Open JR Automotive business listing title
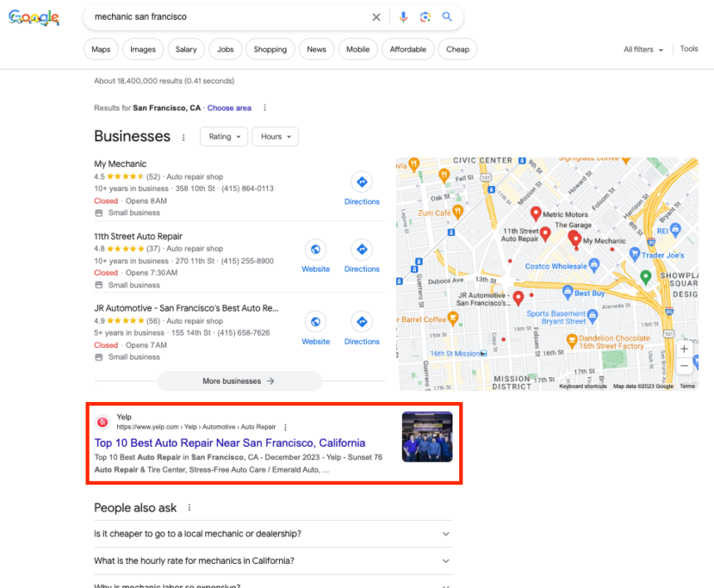 [x=186, y=308]
